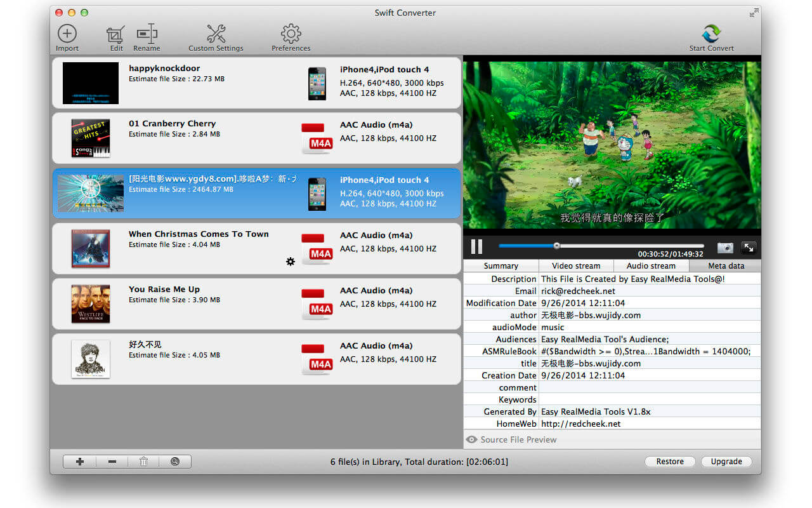Viewport: 812px width, 508px height.
Task: Expand preview to fullscreen
Action: coord(749,248)
